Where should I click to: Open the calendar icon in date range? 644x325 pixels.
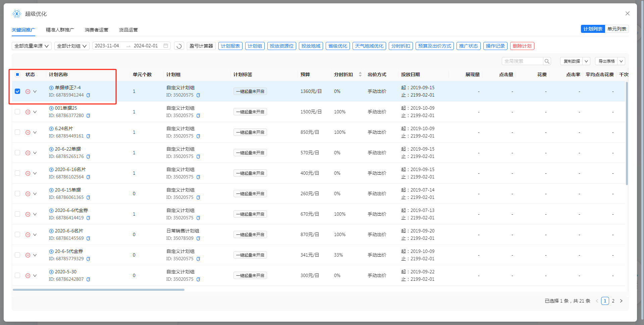coord(166,46)
